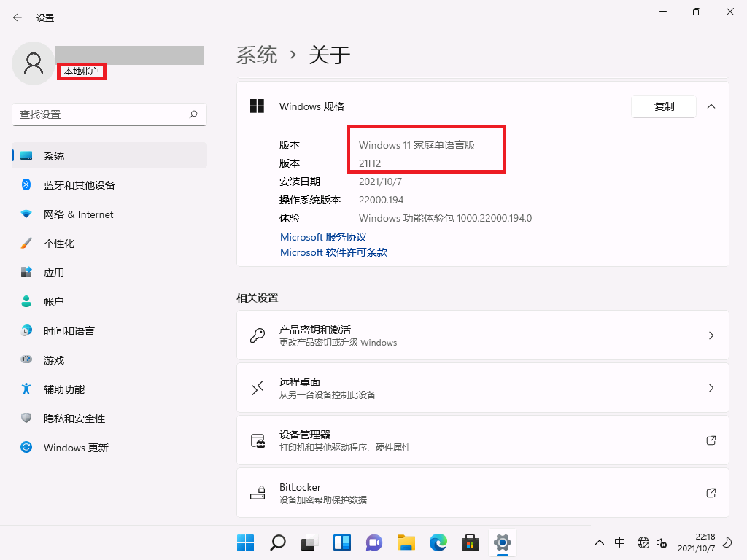Screen dimensions: 747x560
Task: Open Task View on the taskbar
Action: tap(309, 542)
